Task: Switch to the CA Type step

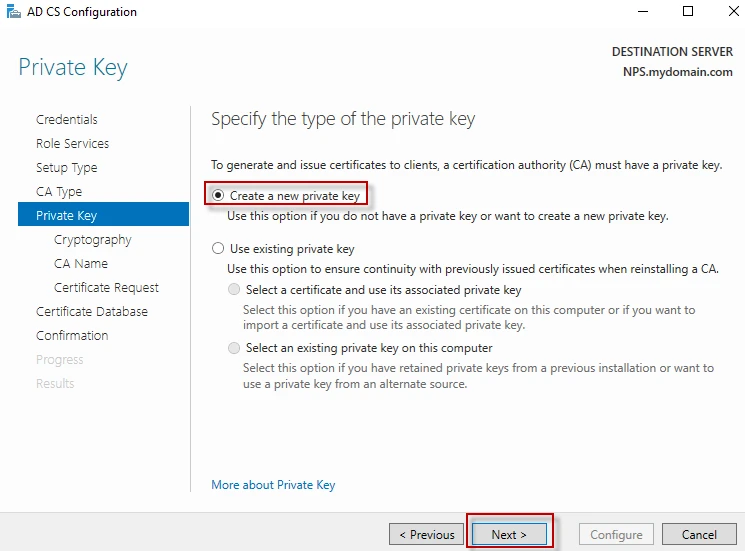Action: [x=59, y=192]
